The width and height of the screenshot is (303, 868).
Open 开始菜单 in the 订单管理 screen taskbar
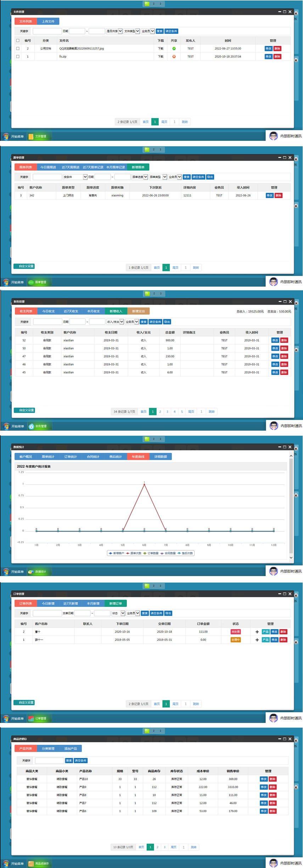click(x=13, y=719)
